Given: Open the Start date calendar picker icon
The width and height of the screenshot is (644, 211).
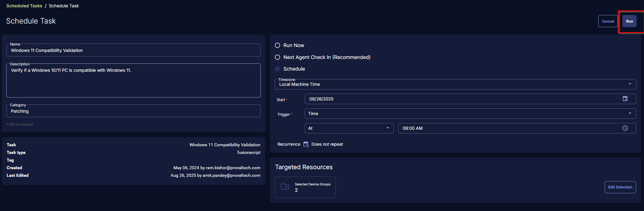Looking at the screenshot, I should (x=625, y=99).
